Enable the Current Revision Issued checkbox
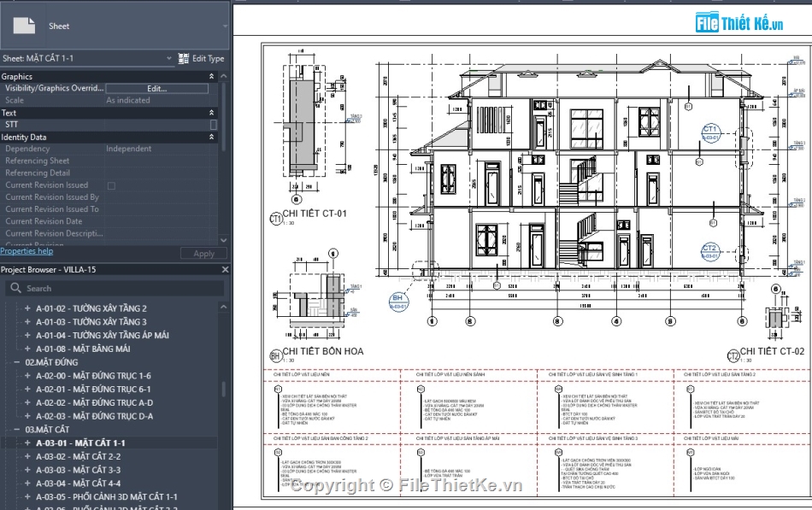 click(111, 185)
